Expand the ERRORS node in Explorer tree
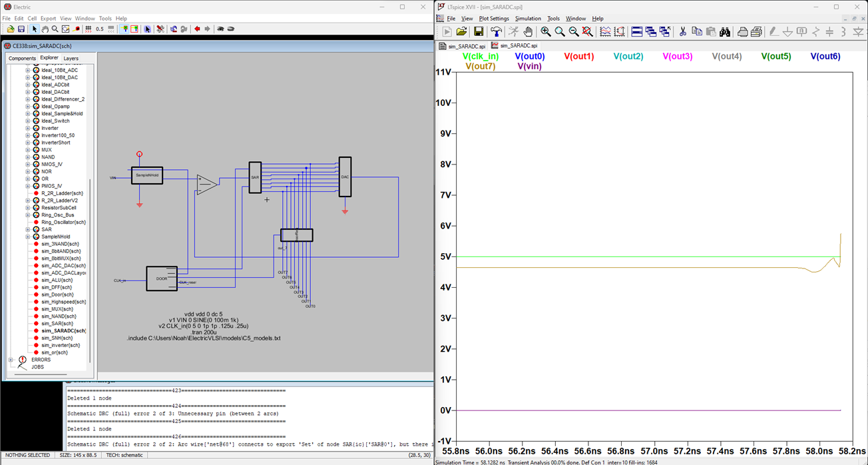The width and height of the screenshot is (868, 465). pyautogui.click(x=11, y=360)
